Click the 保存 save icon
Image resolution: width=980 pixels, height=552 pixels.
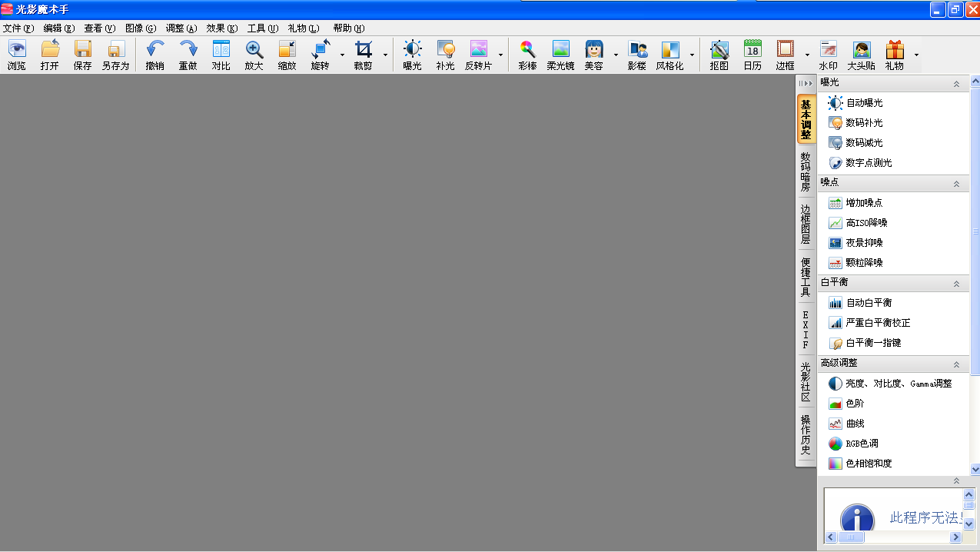pyautogui.click(x=83, y=55)
